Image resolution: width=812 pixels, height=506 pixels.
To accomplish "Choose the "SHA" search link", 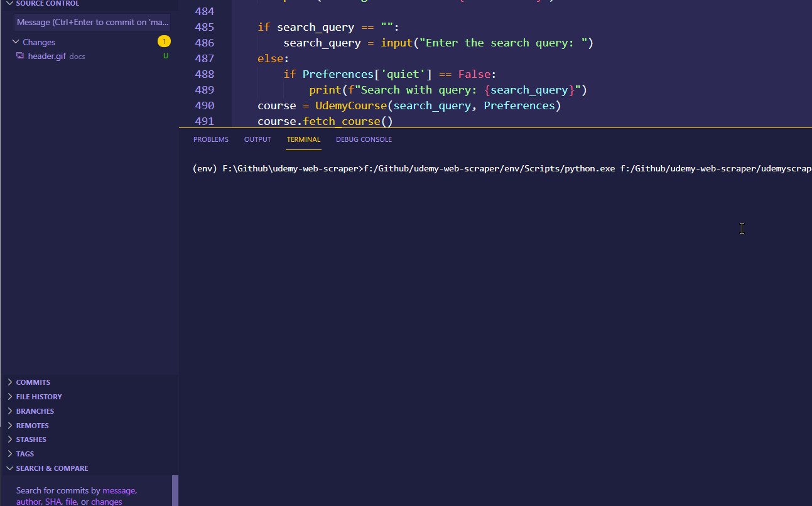I will pos(53,502).
